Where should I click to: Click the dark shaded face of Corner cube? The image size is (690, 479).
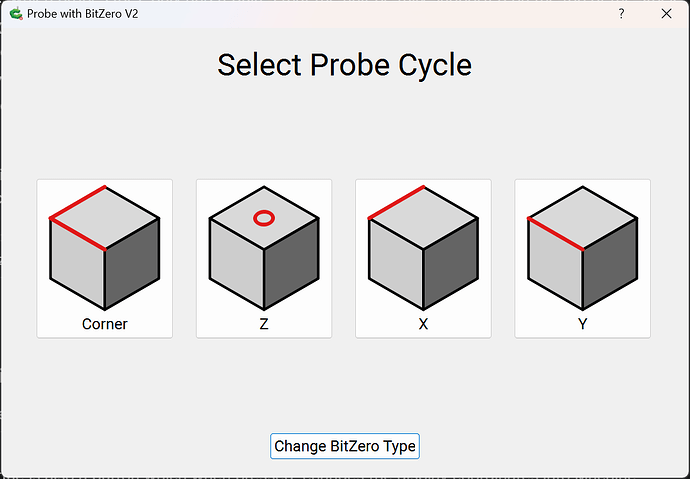click(x=132, y=264)
